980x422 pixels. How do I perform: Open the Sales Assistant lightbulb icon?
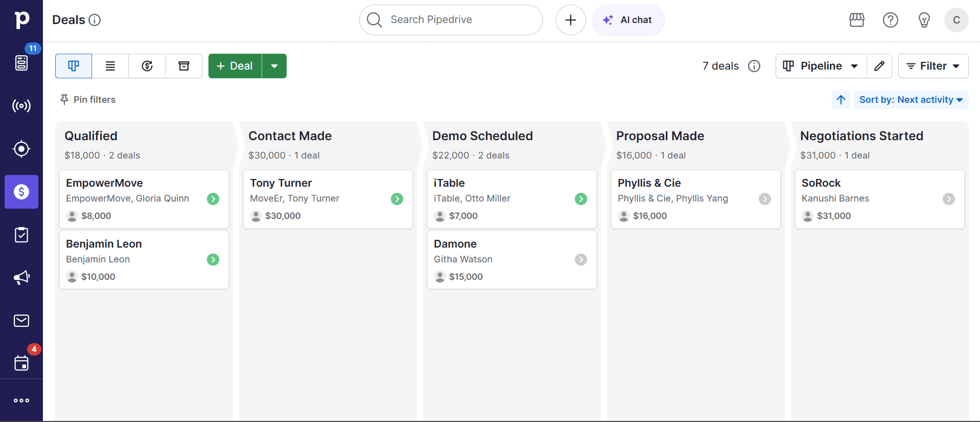coord(924,20)
